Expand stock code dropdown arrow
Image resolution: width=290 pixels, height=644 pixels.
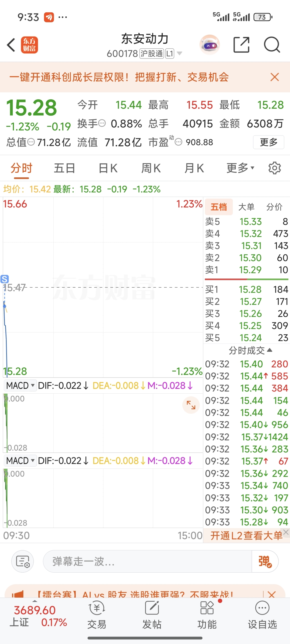click(179, 53)
